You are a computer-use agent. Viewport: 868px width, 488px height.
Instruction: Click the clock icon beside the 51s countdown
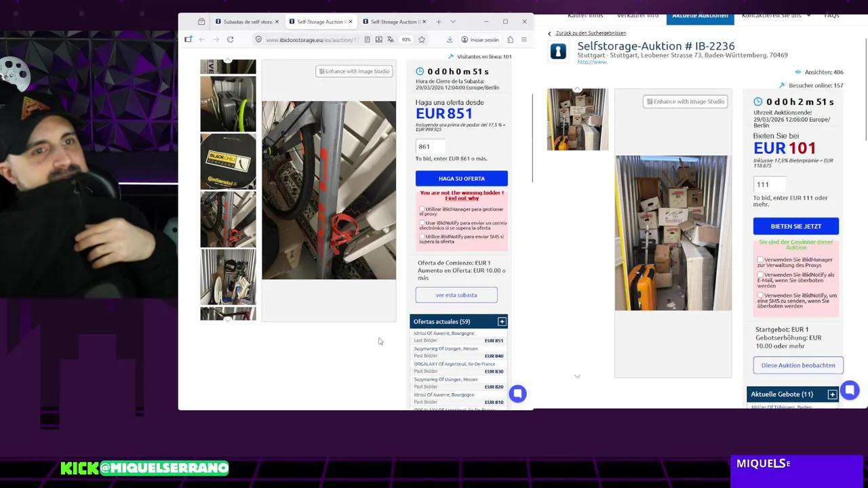[420, 71]
